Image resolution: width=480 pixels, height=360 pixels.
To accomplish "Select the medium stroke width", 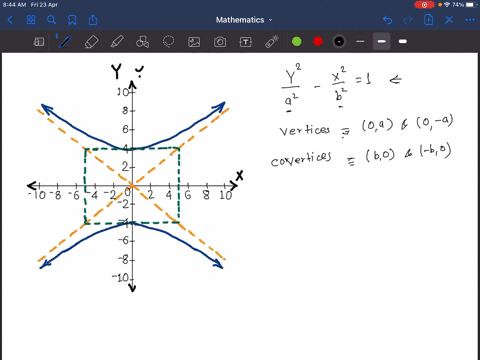I will 382,41.
